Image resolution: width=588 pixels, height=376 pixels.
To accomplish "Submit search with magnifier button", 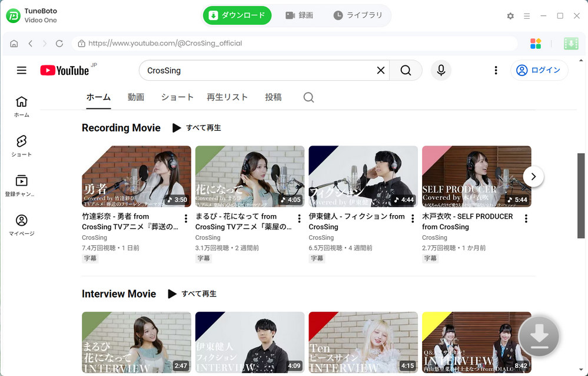I will click(x=406, y=70).
